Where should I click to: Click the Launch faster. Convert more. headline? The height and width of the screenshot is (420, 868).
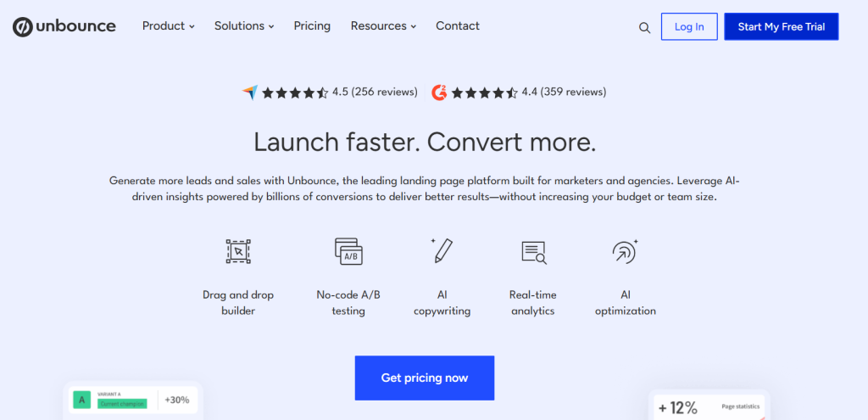click(426, 142)
